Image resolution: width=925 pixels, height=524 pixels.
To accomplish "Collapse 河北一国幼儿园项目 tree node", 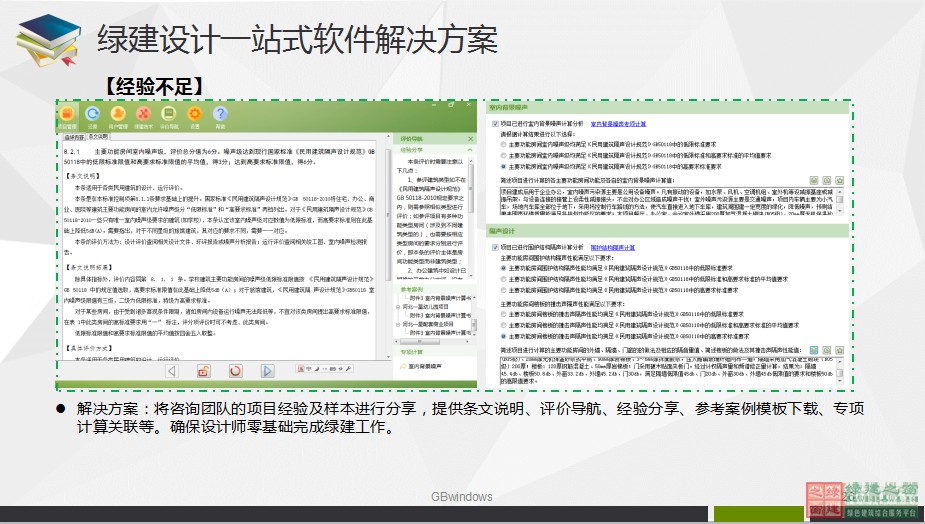I will [399, 307].
